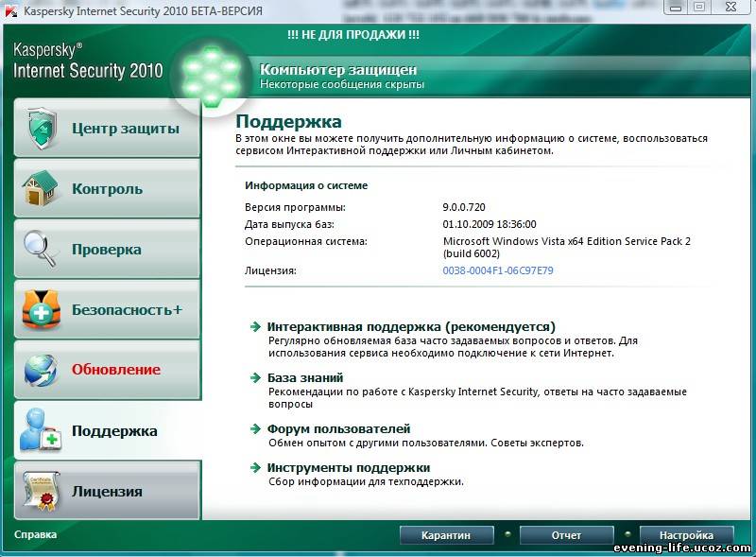Click the green hexagon protection status indicator

(211, 76)
